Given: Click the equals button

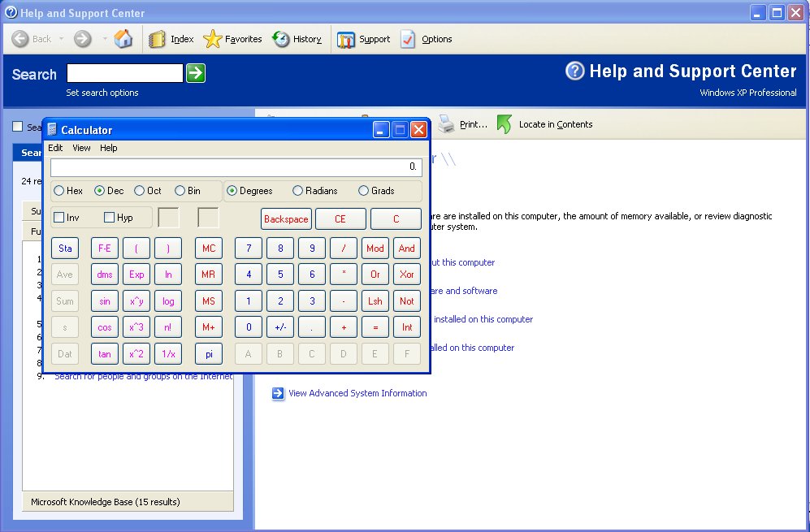Looking at the screenshot, I should point(375,327).
